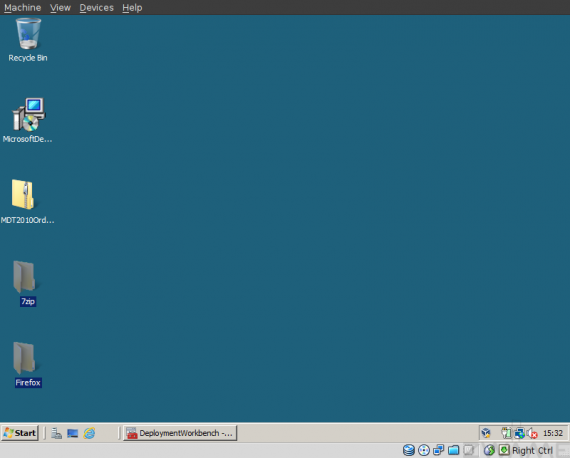Click the muted volume tray icon
This screenshot has height=458, width=570.
[532, 433]
